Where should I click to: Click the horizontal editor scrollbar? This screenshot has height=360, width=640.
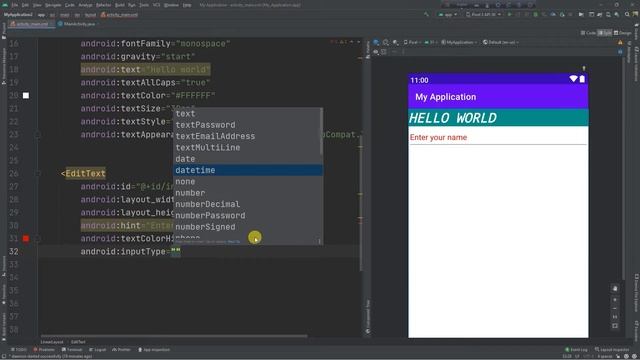click(x=174, y=336)
